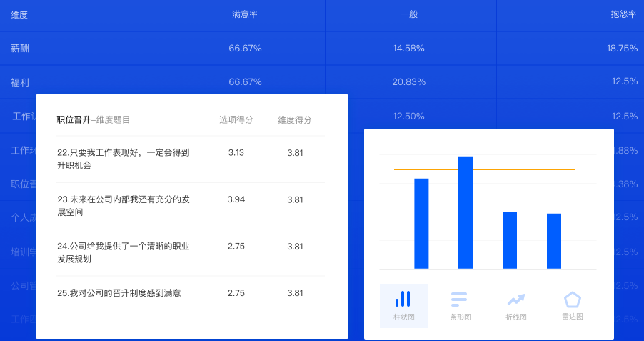Select question 22 about 升职机会
Screen dimensions: 644x341
124,159
